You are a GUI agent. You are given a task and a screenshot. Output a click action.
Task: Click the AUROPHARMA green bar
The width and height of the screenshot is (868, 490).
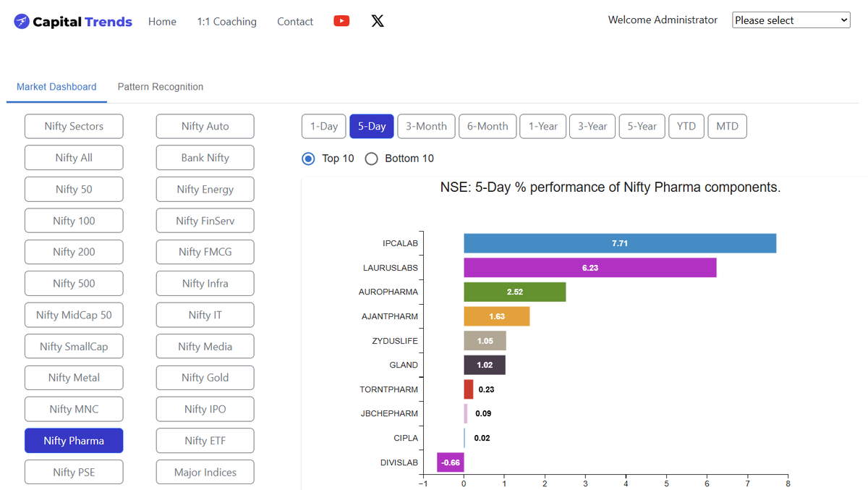(x=515, y=292)
